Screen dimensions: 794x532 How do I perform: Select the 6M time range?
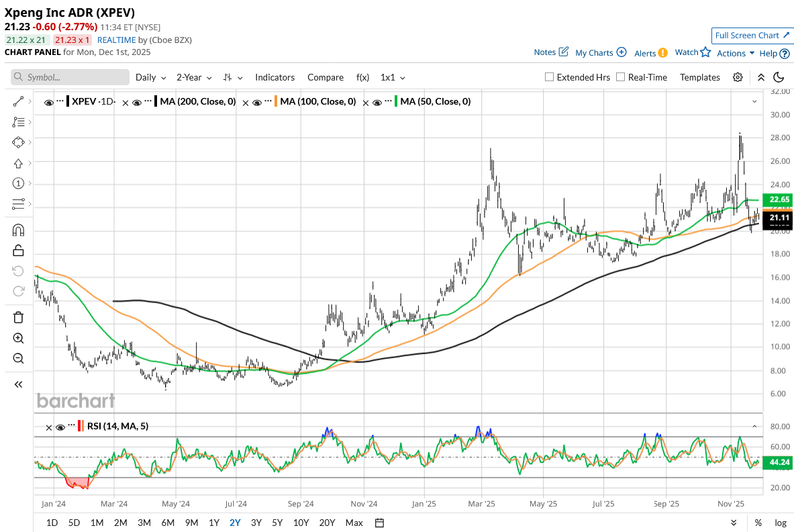(167, 523)
